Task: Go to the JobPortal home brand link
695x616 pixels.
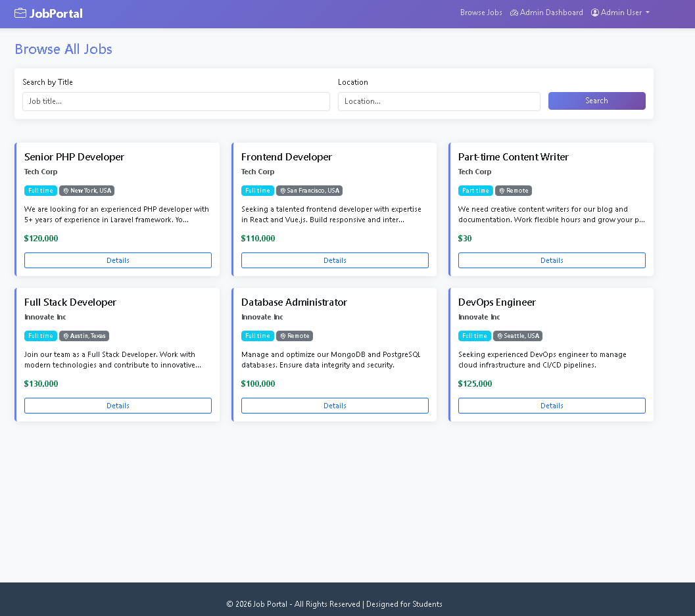Action: click(x=48, y=13)
